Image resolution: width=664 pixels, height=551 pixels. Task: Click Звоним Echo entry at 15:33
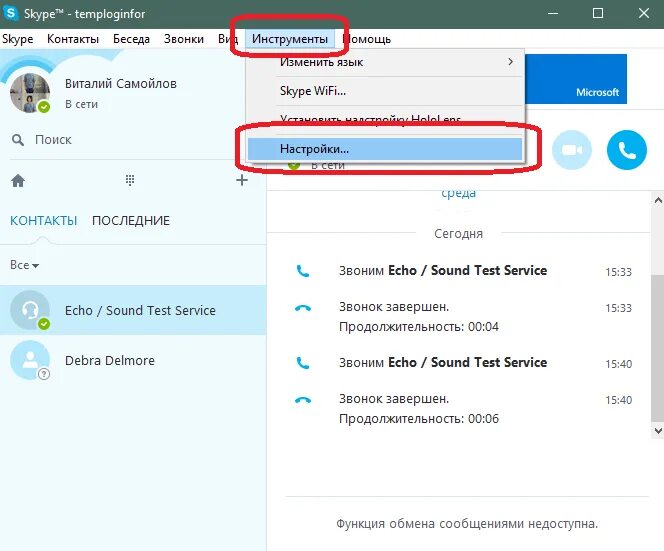pos(443,271)
